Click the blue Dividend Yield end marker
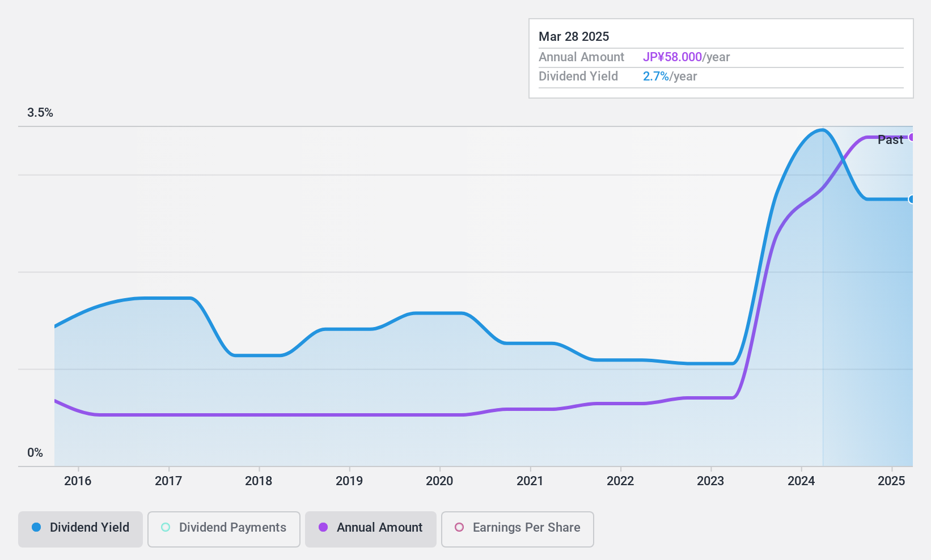This screenshot has height=560, width=931. click(x=911, y=199)
